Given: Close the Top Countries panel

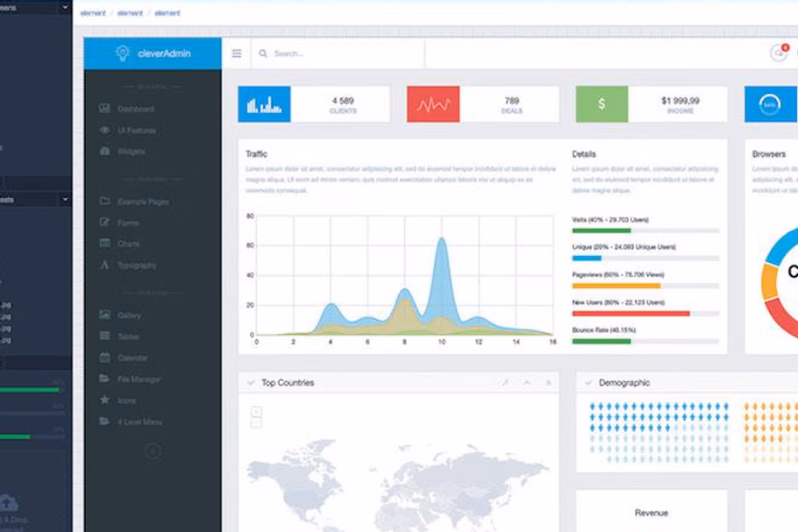Looking at the screenshot, I should [549, 383].
